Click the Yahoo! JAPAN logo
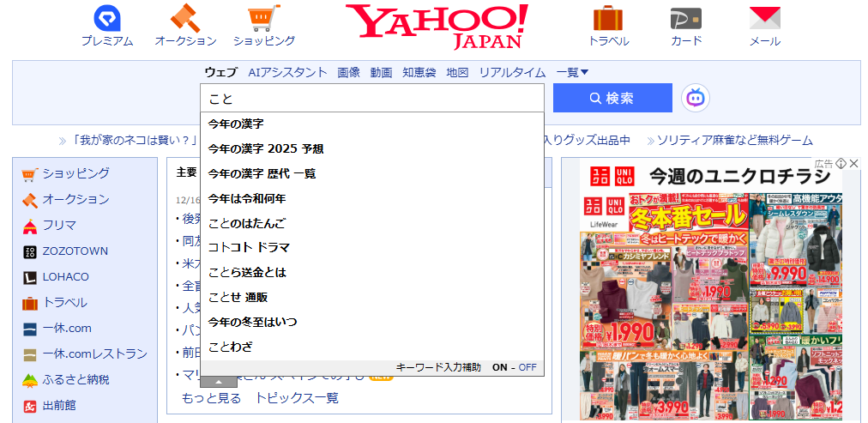Viewport: 868px width, 423px height. point(437,27)
